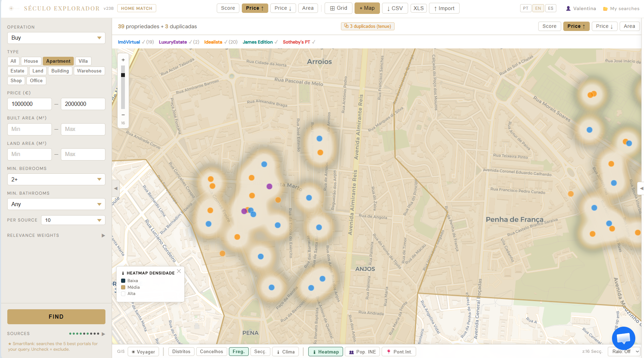Show the Clima layer
The image size is (644, 358).
pyautogui.click(x=285, y=352)
